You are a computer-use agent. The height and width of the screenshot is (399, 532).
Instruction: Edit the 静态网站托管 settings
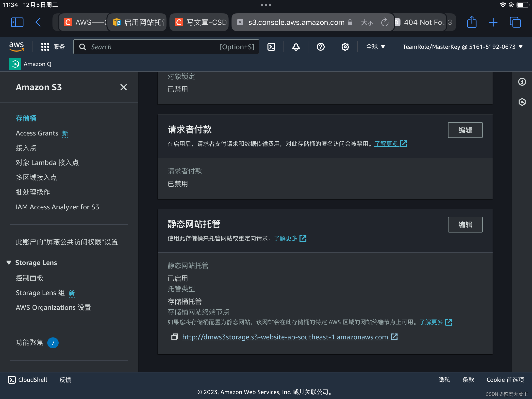pyautogui.click(x=465, y=225)
